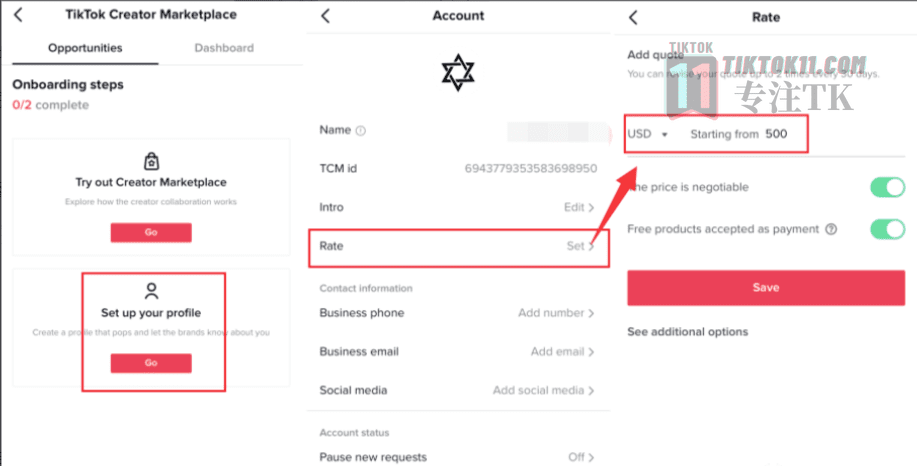Click Go under Set up your profile
The image size is (917, 466).
click(151, 363)
